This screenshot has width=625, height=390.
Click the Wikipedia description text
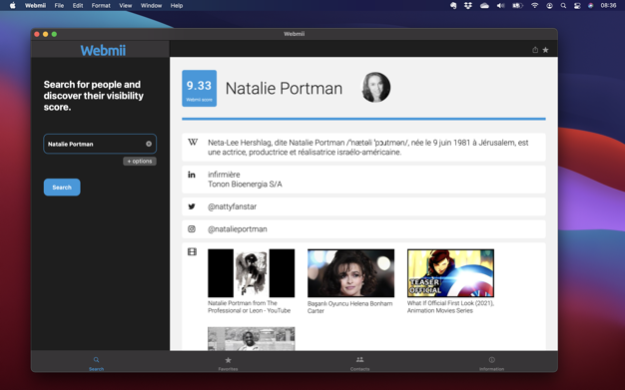(368, 147)
